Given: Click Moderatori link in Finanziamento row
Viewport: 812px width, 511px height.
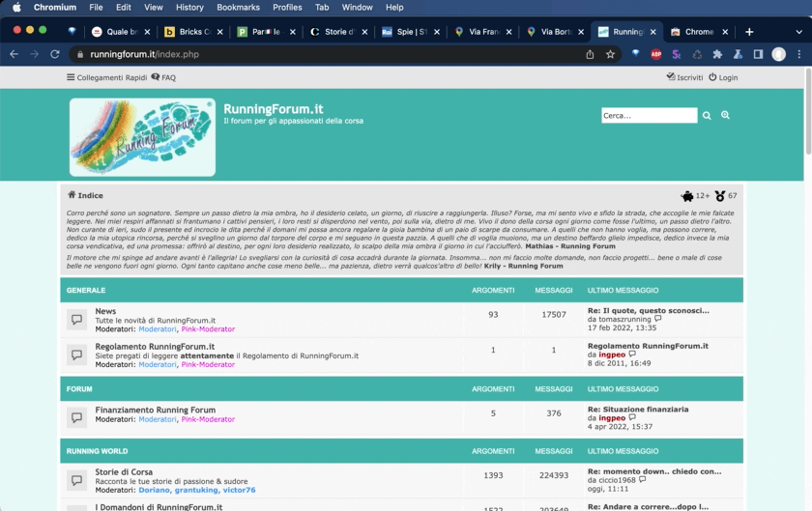Looking at the screenshot, I should [158, 419].
